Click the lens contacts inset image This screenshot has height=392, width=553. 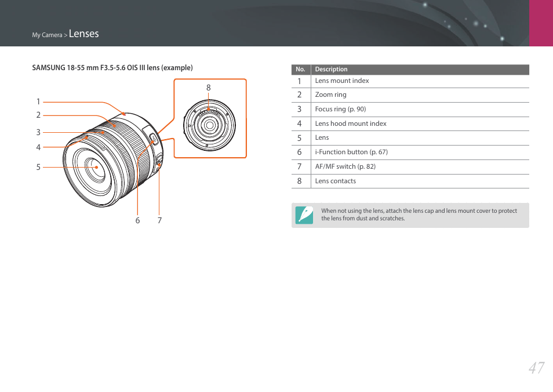[x=209, y=125]
